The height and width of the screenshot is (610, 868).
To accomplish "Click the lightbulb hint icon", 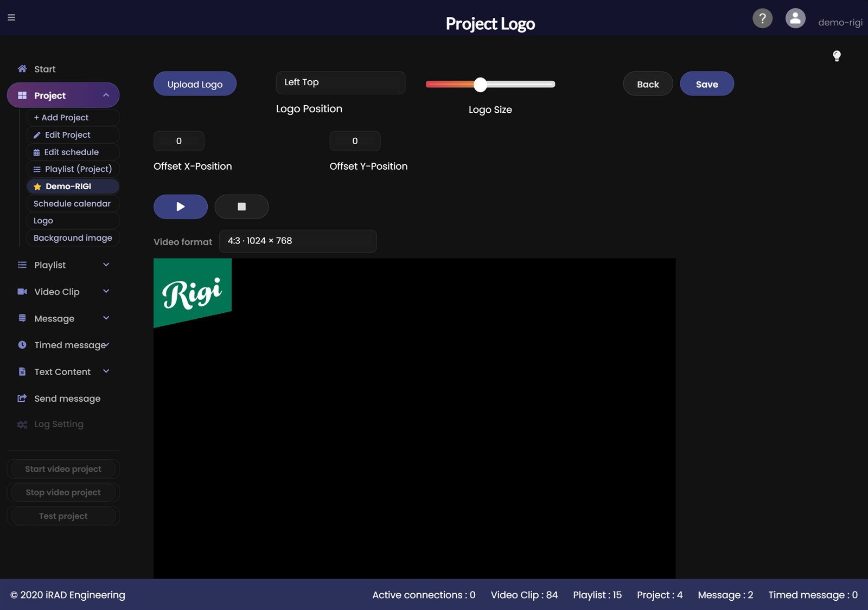I will 837,56.
